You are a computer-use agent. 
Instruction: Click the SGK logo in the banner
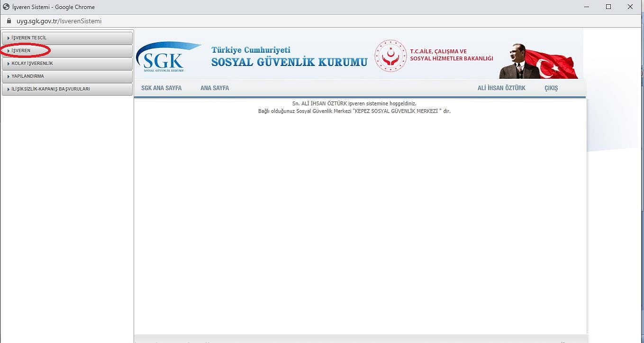168,57
